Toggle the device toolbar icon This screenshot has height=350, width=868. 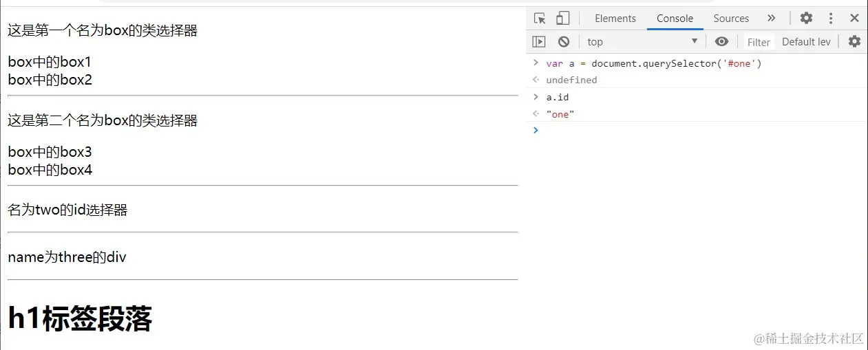(x=563, y=19)
